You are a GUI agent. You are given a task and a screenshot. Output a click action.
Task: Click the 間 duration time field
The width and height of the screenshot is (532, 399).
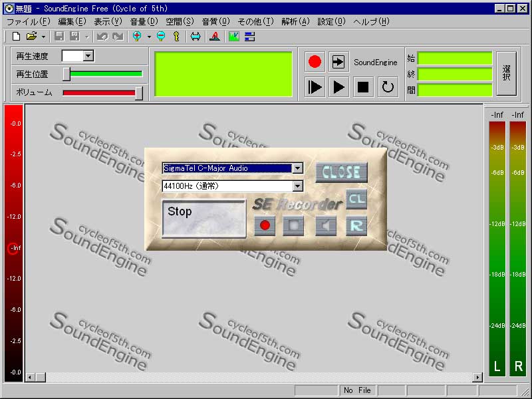(455, 90)
